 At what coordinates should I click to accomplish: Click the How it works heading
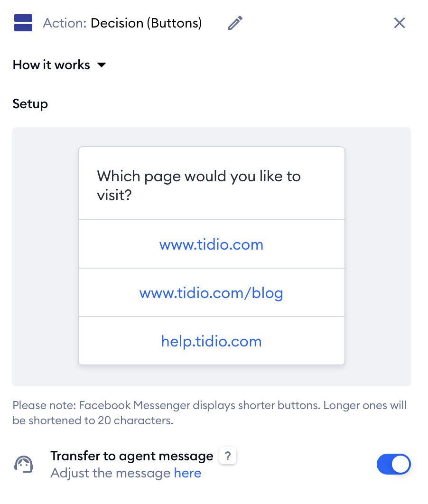coord(51,65)
